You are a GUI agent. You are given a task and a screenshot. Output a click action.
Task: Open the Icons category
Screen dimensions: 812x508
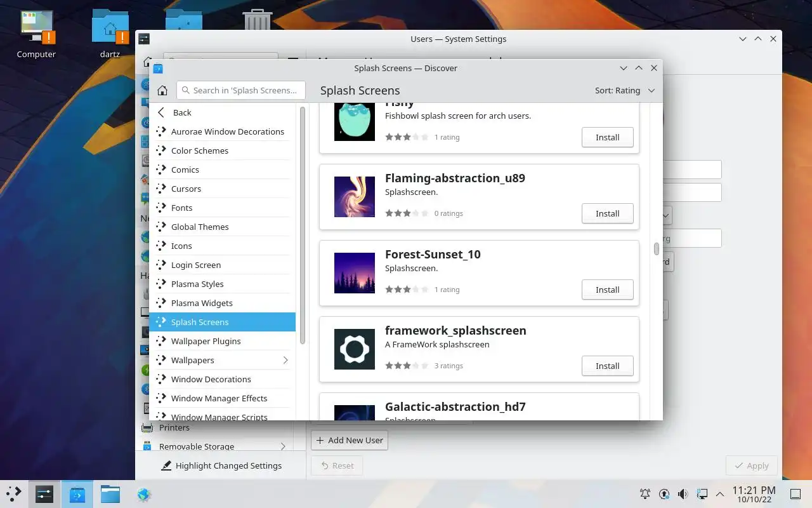(223, 246)
